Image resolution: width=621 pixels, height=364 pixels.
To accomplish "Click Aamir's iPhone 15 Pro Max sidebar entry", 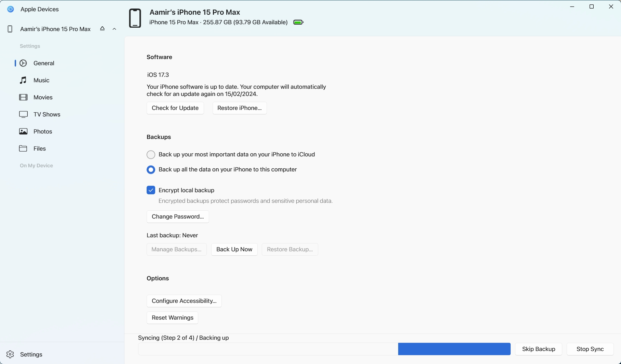I will [x=55, y=29].
